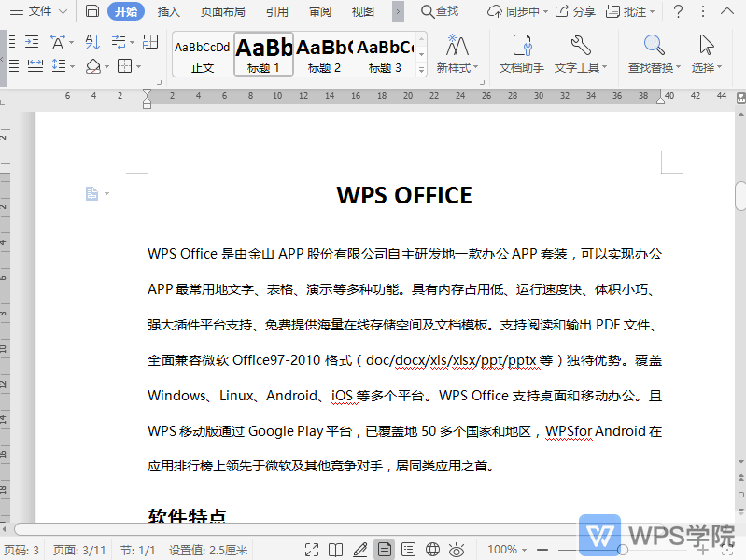746x560 pixels.
Task: Open the 100% zoom level dropdown
Action: pos(509,550)
